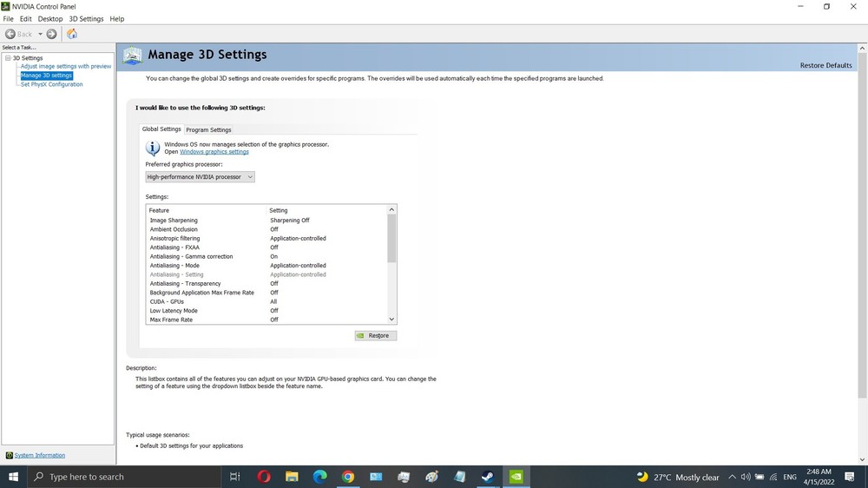Open the Wi-Fi network tray icon
This screenshot has width=868, height=488.
coord(773,477)
